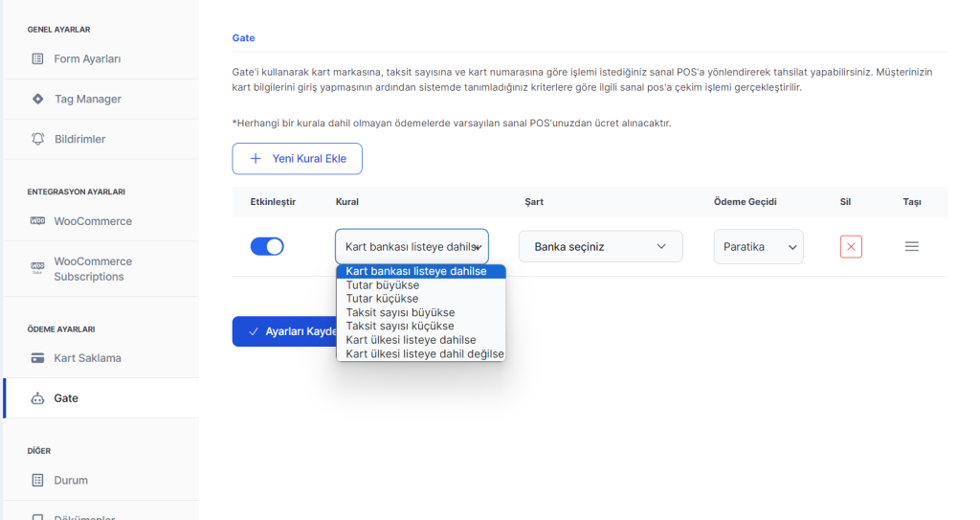This screenshot has height=520, width=980.
Task: Click the WooCommerce Subscriptions logo icon
Action: pyautogui.click(x=38, y=265)
